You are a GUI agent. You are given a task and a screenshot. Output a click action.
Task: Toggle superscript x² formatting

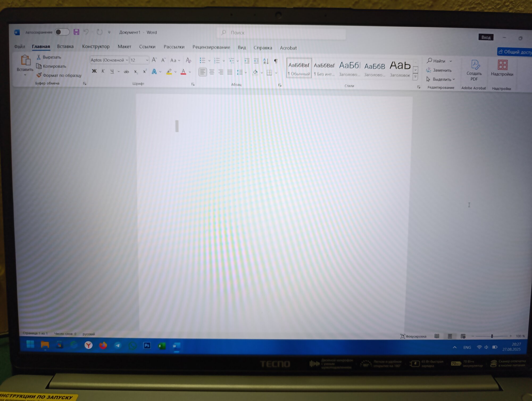click(x=145, y=72)
